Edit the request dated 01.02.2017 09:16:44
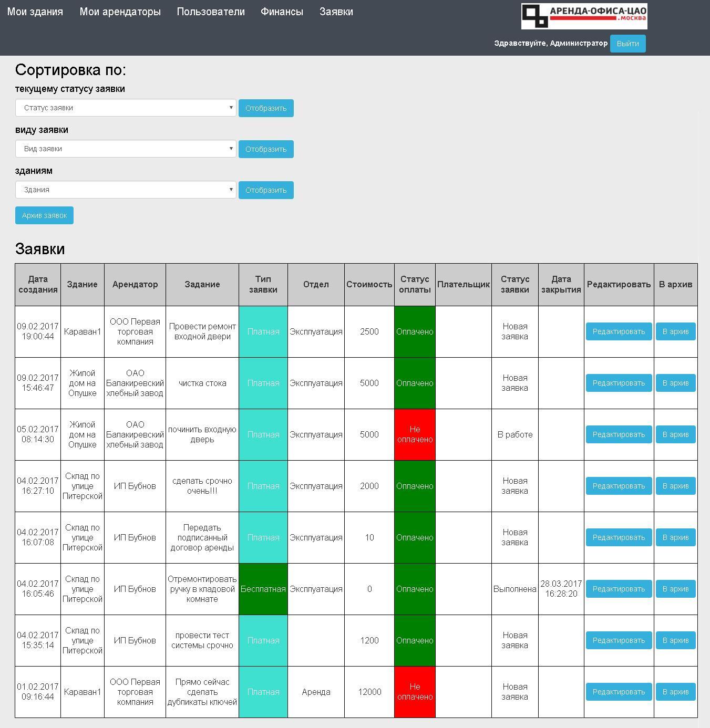The width and height of the screenshot is (710, 728). coord(619,692)
